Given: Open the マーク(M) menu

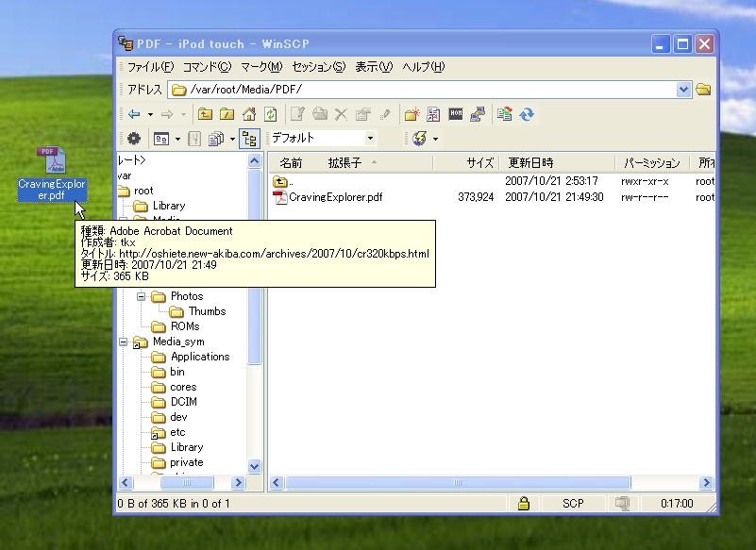Looking at the screenshot, I should coord(261,67).
